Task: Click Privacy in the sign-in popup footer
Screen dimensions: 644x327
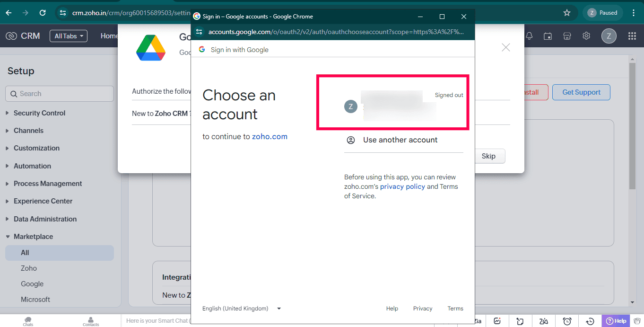Action: click(423, 309)
